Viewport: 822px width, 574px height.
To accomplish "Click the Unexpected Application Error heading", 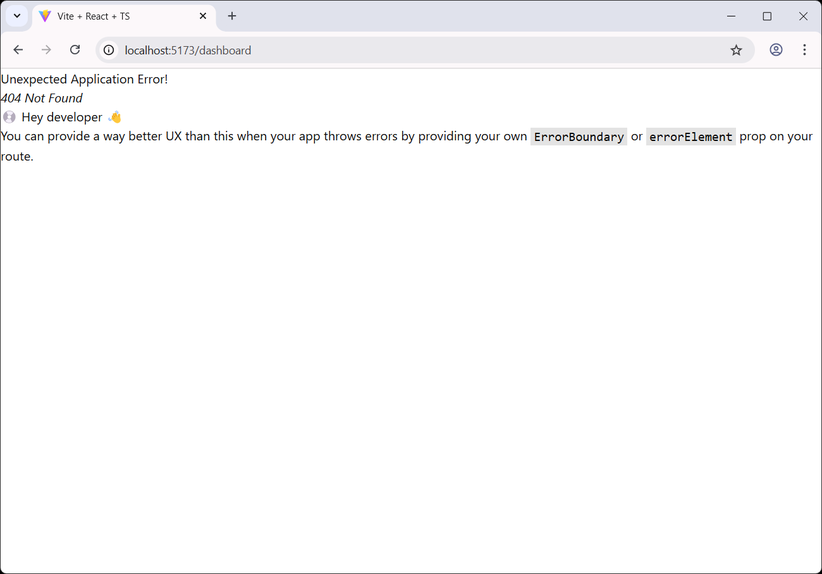I will (84, 79).
